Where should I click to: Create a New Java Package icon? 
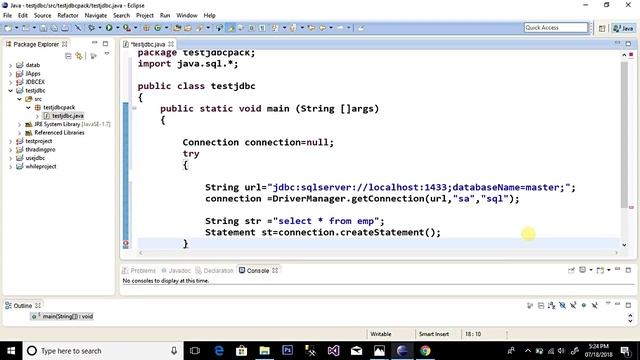coord(146,28)
